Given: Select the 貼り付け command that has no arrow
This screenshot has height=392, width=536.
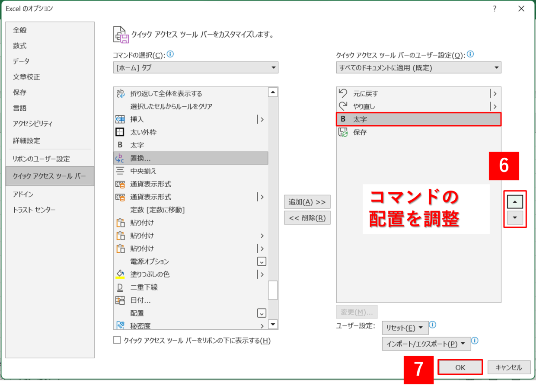Looking at the screenshot, I should [191, 223].
